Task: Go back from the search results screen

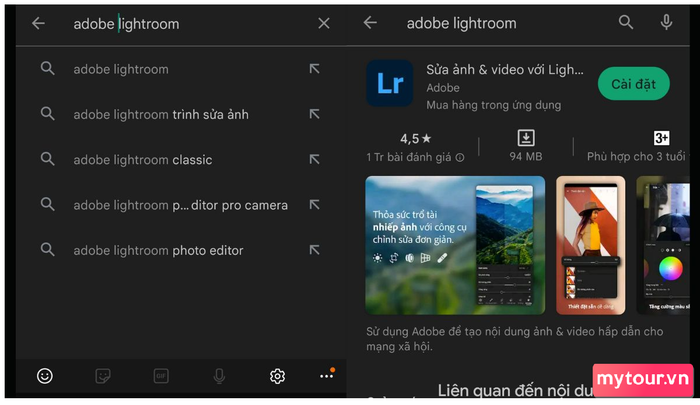Action: (x=370, y=22)
